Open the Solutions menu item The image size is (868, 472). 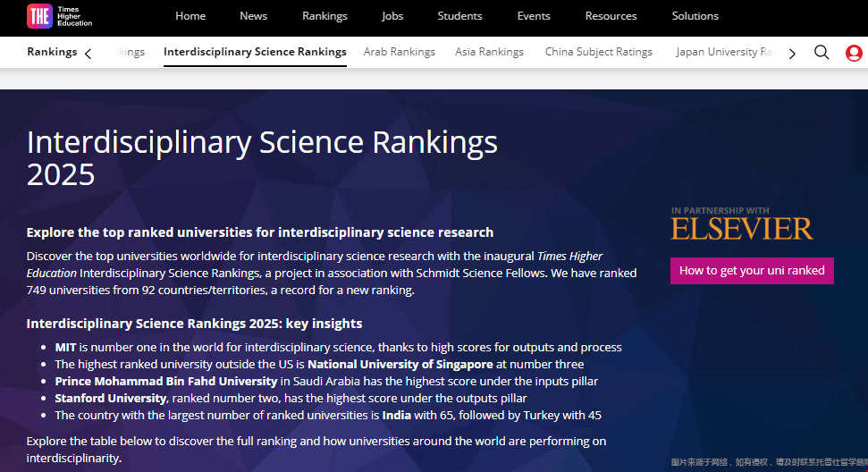pos(695,16)
